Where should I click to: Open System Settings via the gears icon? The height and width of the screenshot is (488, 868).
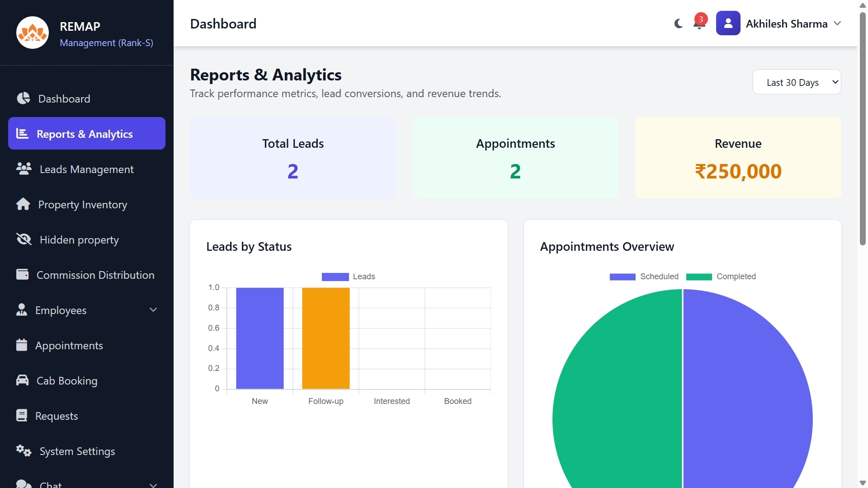[x=24, y=450]
